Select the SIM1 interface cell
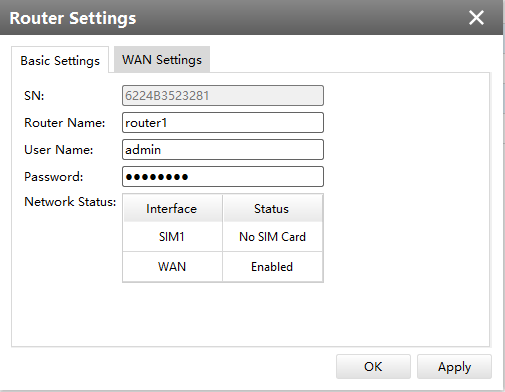 pyautogui.click(x=172, y=237)
